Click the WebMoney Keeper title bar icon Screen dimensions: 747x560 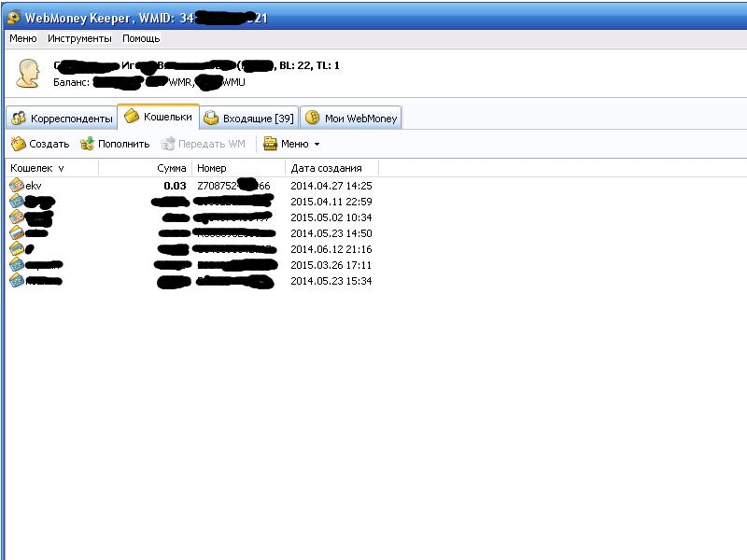[x=13, y=17]
